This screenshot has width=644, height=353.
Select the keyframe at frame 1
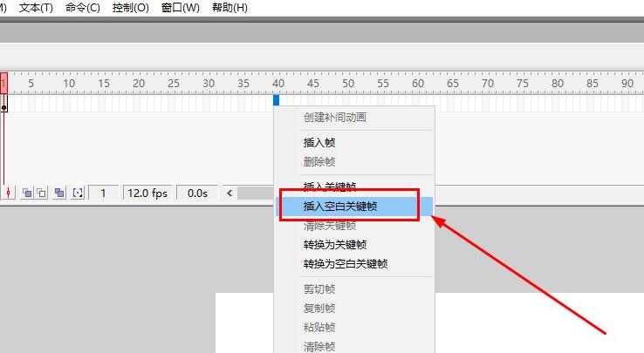click(3, 104)
